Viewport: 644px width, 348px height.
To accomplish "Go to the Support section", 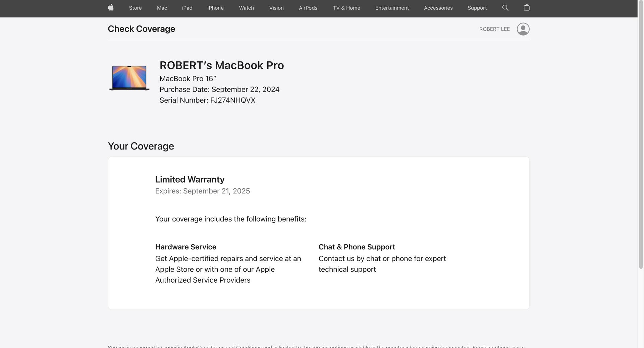I will (477, 8).
